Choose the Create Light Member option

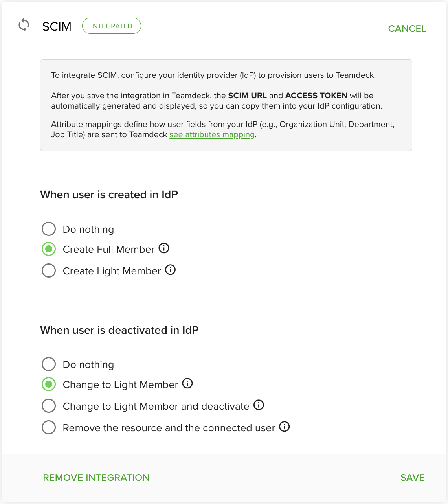(x=49, y=270)
